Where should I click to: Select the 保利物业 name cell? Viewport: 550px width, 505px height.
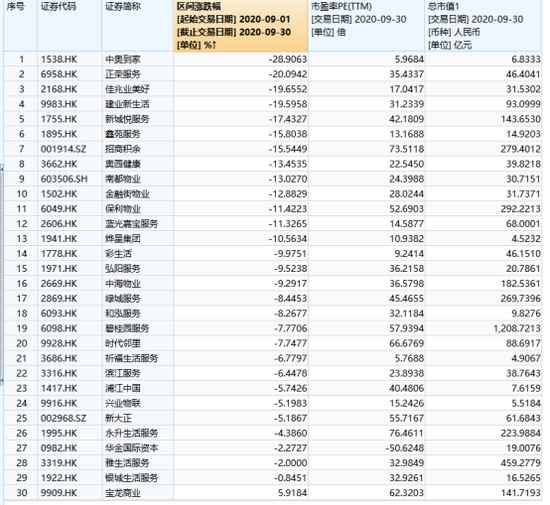click(123, 209)
